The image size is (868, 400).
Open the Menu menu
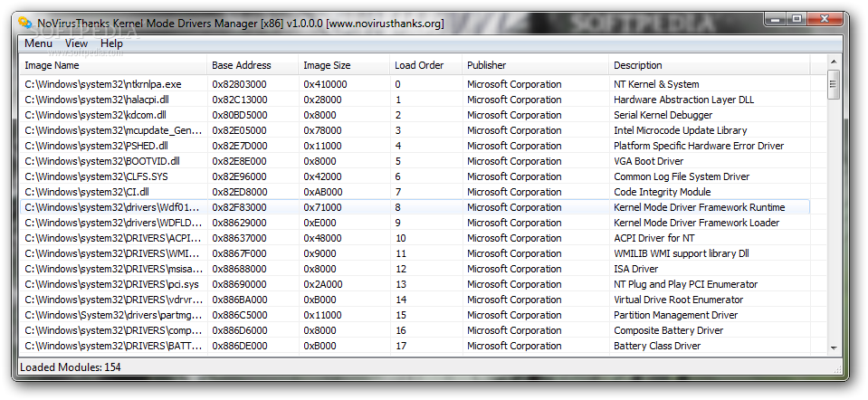pyautogui.click(x=39, y=43)
